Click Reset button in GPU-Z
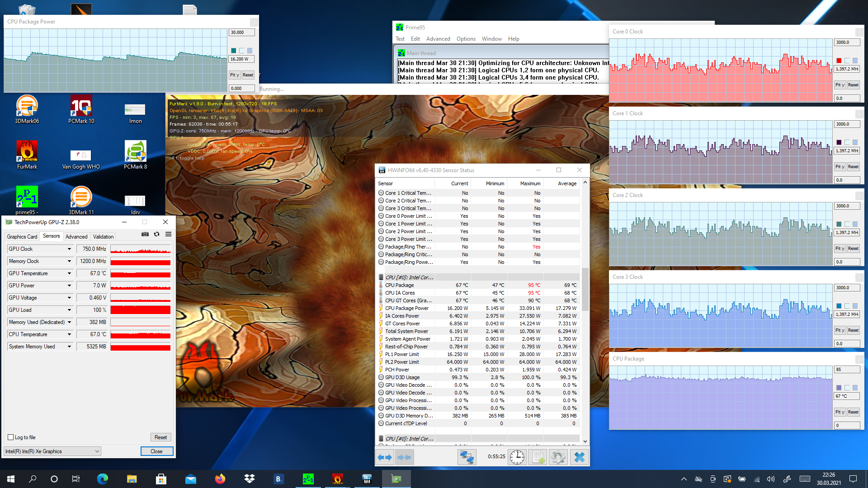 click(160, 437)
